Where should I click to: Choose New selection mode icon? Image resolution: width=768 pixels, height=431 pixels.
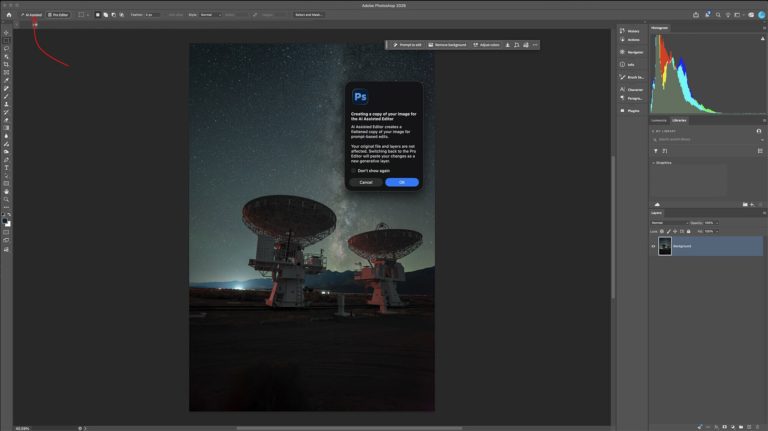click(x=97, y=15)
